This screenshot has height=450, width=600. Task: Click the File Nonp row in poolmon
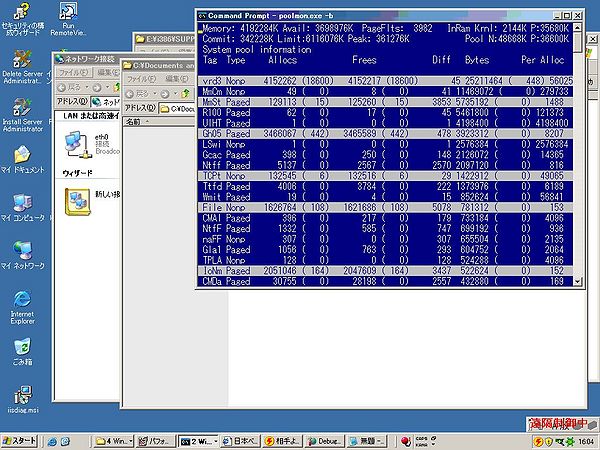(x=385, y=207)
